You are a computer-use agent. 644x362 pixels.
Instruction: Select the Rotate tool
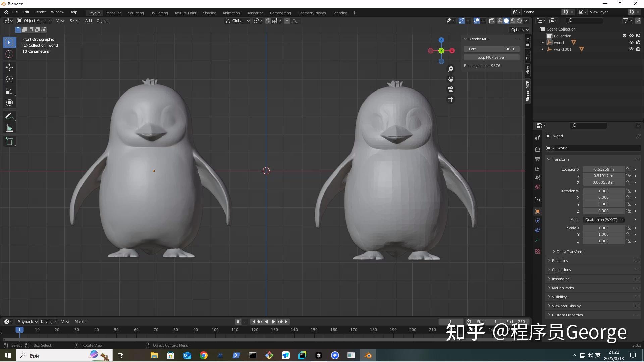tap(9, 79)
